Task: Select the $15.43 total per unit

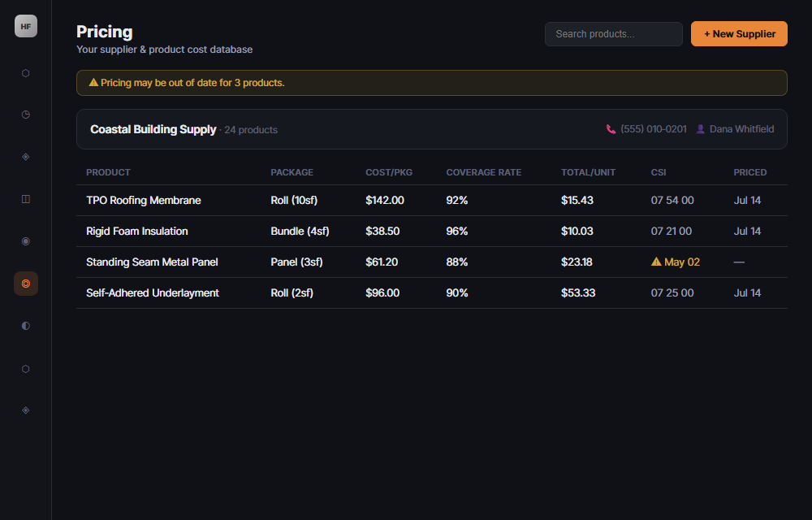Action: 577,201
